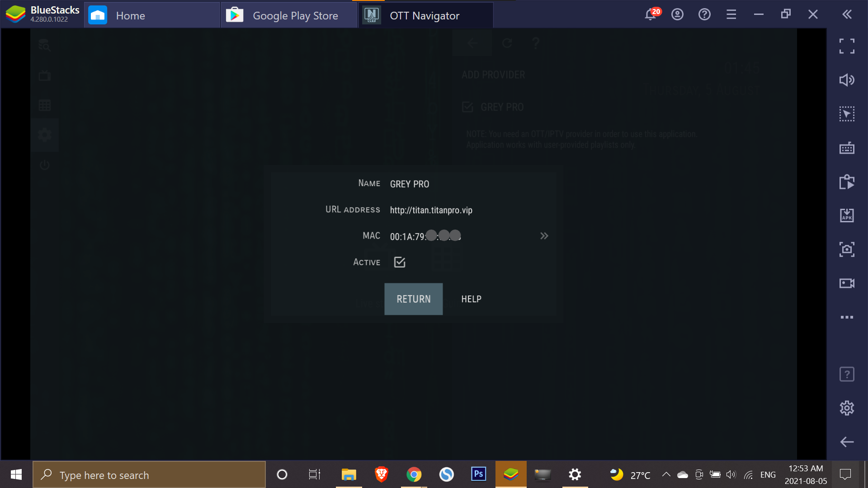Enable the GREY PRO provider checkbox
This screenshot has height=488, width=868.
coord(468,107)
